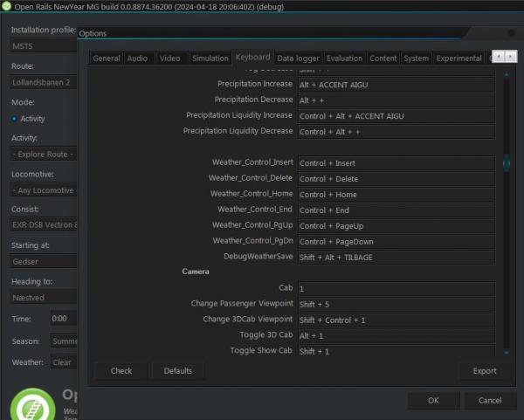Click the Cab key field showing 1
This screenshot has height=420, width=524.
[x=396, y=289]
